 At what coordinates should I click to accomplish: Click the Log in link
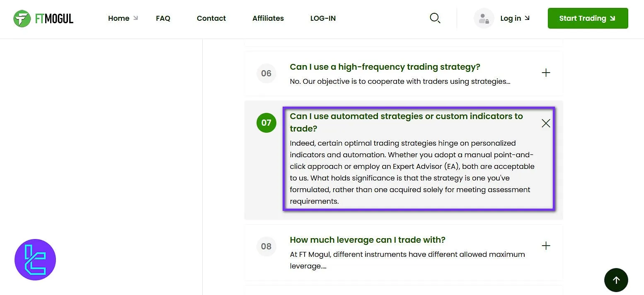point(511,18)
